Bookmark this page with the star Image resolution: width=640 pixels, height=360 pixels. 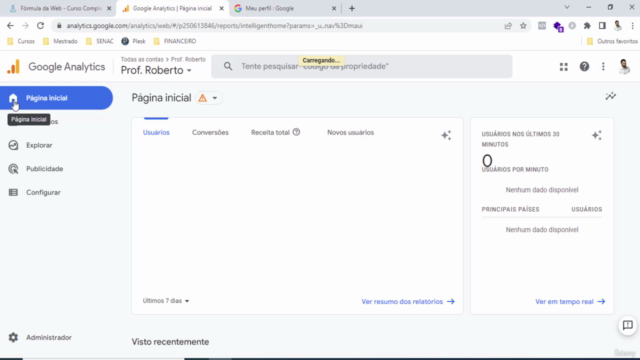pyautogui.click(x=523, y=26)
